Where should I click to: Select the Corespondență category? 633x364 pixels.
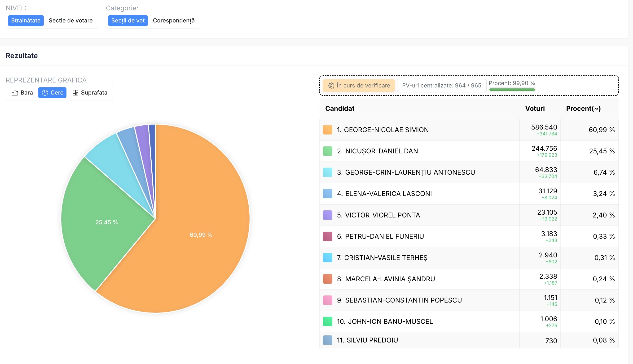pyautogui.click(x=174, y=21)
